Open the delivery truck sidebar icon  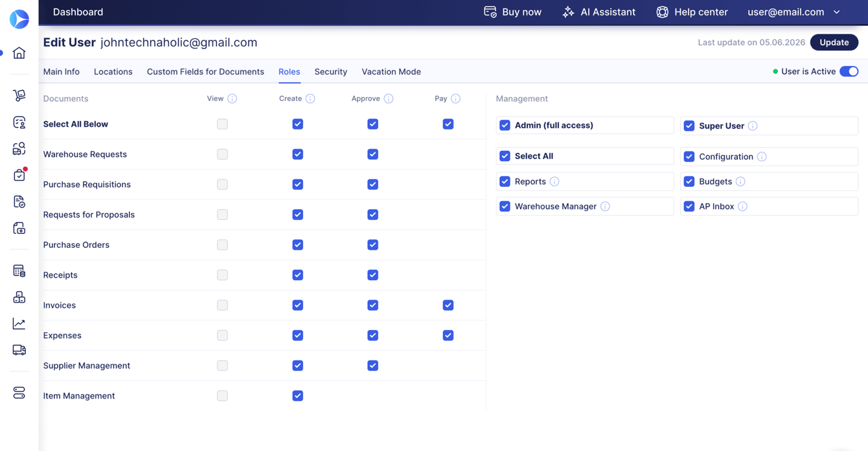19,350
